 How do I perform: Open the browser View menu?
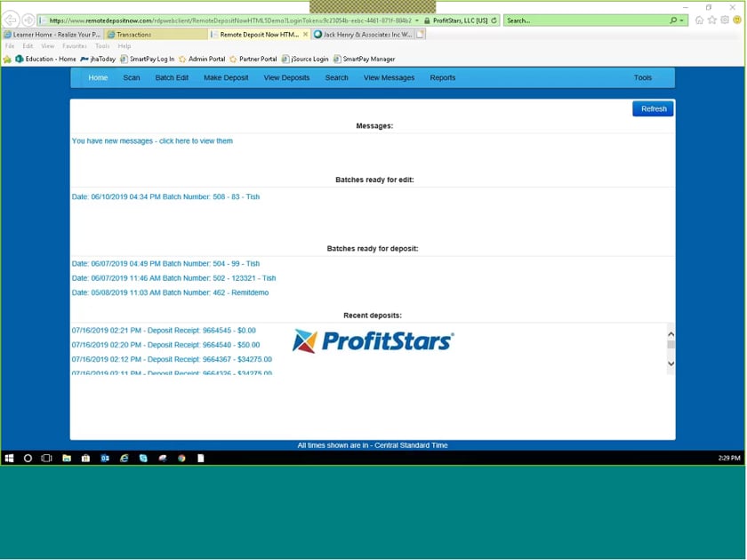coord(48,46)
